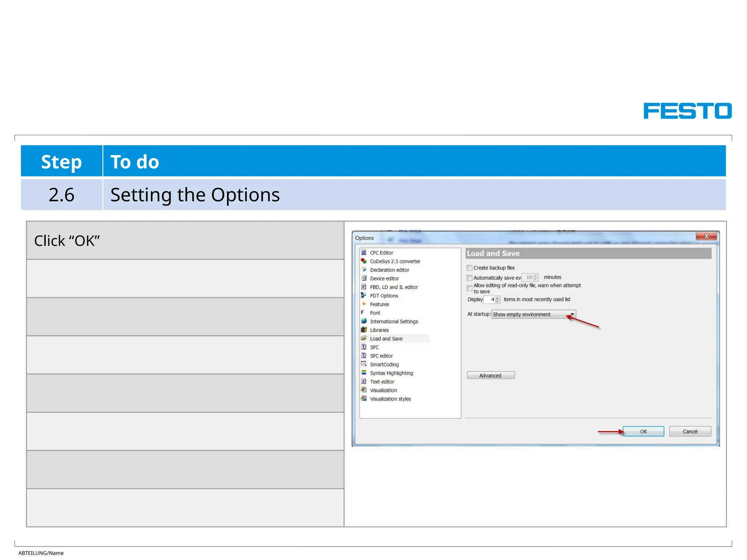Click the Advanced button

click(x=491, y=376)
